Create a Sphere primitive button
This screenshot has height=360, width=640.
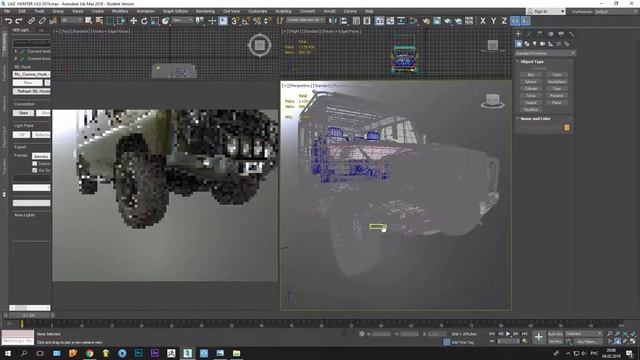[531, 82]
